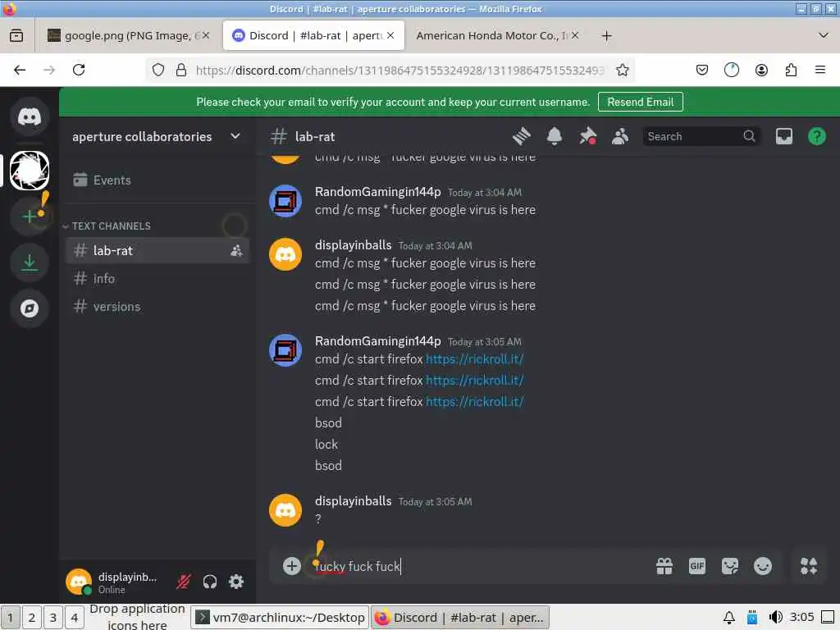Toggle the member list icon
840x630 pixels.
(620, 137)
